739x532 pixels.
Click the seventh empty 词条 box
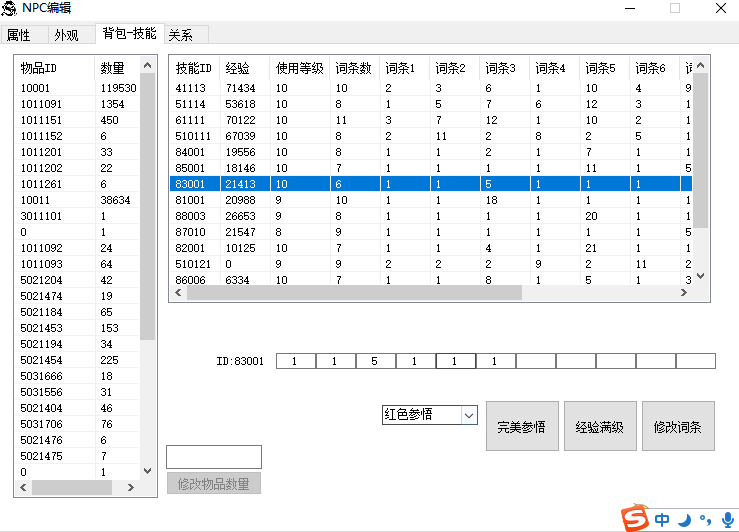536,361
